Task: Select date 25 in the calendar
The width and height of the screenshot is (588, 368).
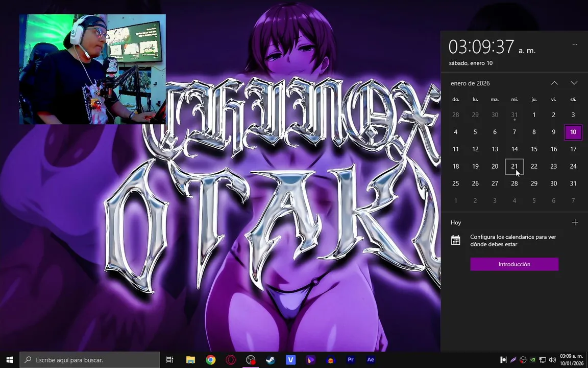Action: tap(456, 183)
